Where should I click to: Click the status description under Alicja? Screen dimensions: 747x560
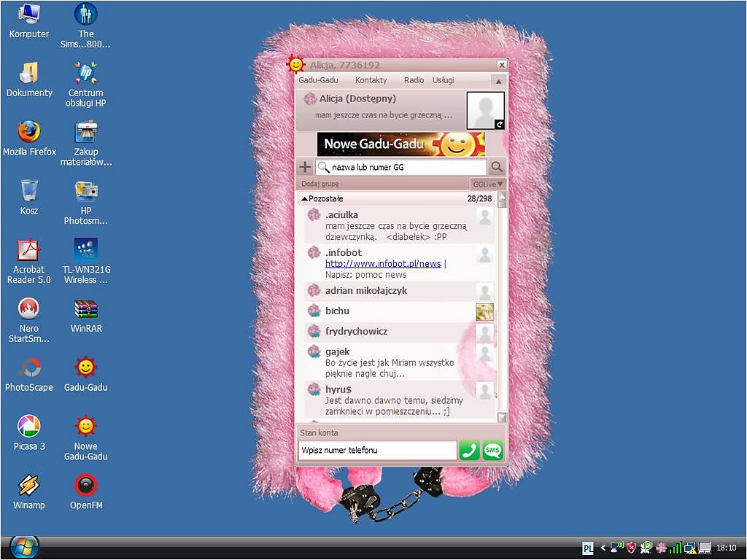[x=384, y=115]
